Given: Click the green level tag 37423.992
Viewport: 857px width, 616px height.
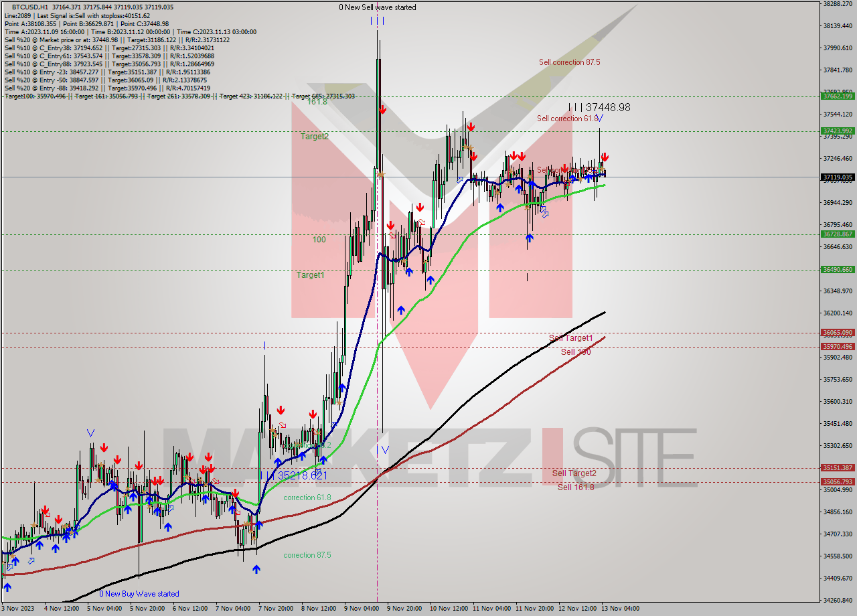Looking at the screenshot, I should pos(838,131).
